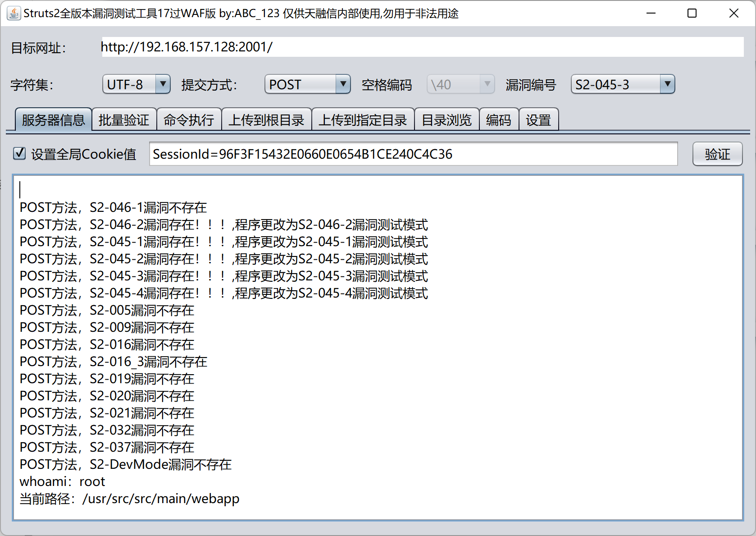Image resolution: width=756 pixels, height=536 pixels.
Task: Click the S2-019漏洞不存在 result line
Action: pos(107,379)
